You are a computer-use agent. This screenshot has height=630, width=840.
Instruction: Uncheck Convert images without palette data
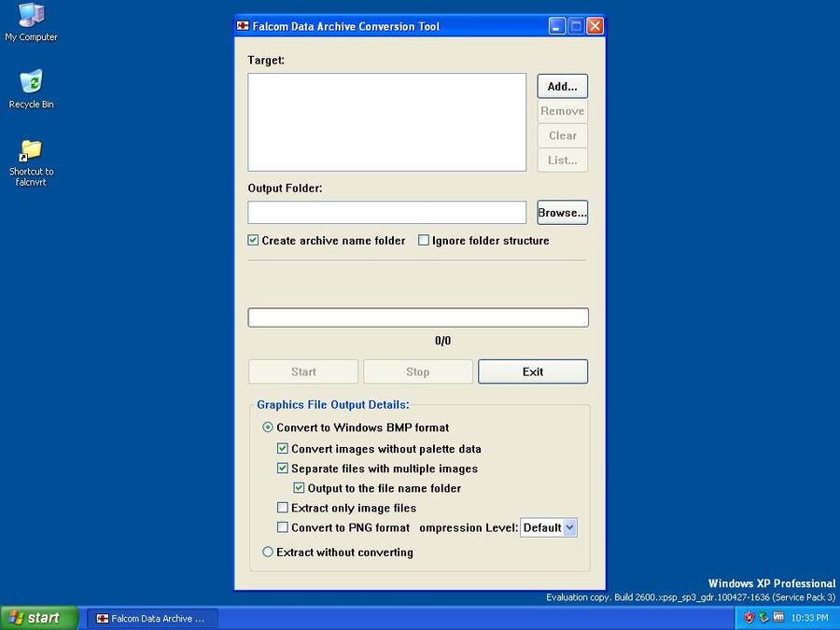(283, 449)
